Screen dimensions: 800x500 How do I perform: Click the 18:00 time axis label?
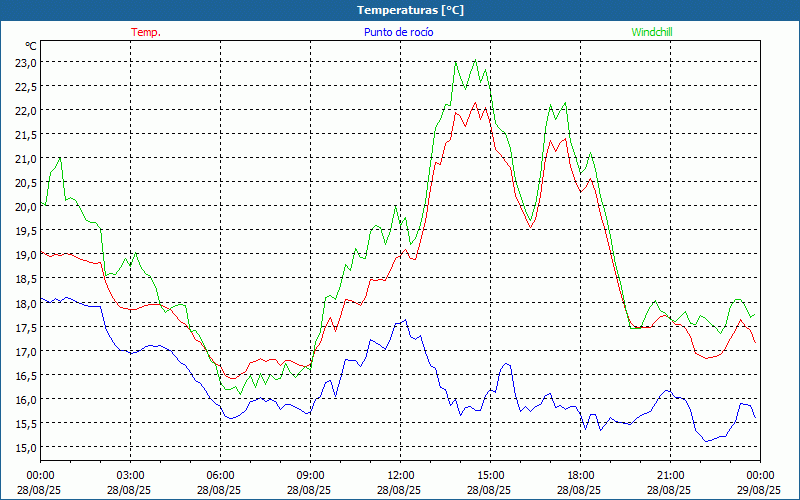point(581,476)
